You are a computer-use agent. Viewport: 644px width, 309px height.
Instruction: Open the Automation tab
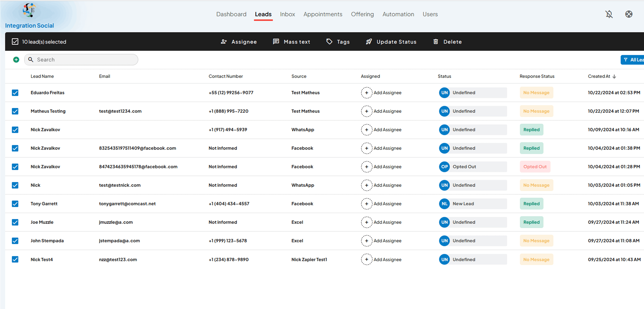point(398,14)
